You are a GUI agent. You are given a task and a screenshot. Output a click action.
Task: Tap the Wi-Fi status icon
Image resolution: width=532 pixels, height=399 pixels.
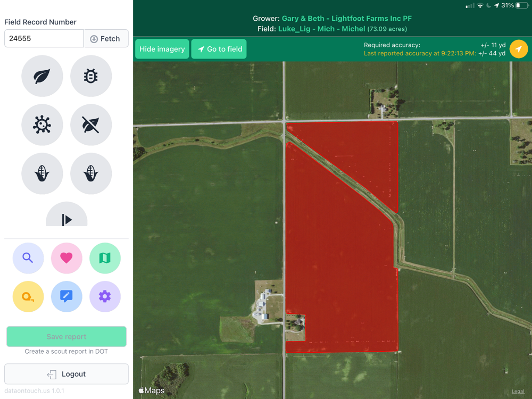pos(480,5)
